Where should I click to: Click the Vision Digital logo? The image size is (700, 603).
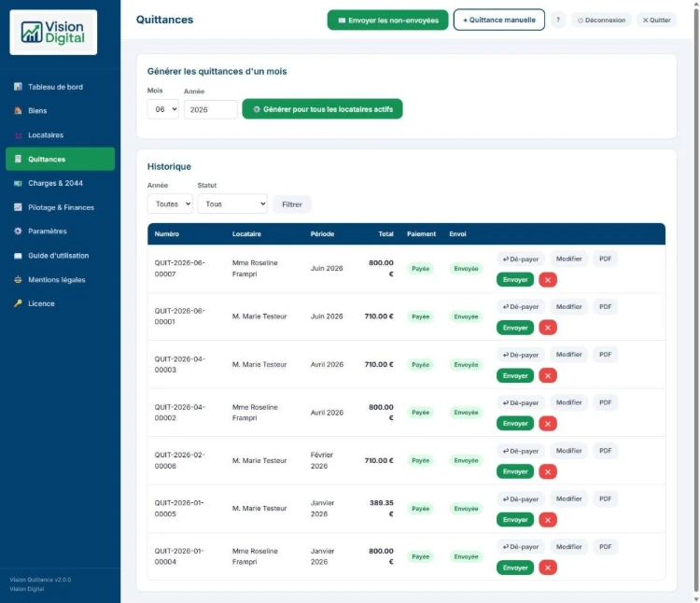click(x=53, y=33)
